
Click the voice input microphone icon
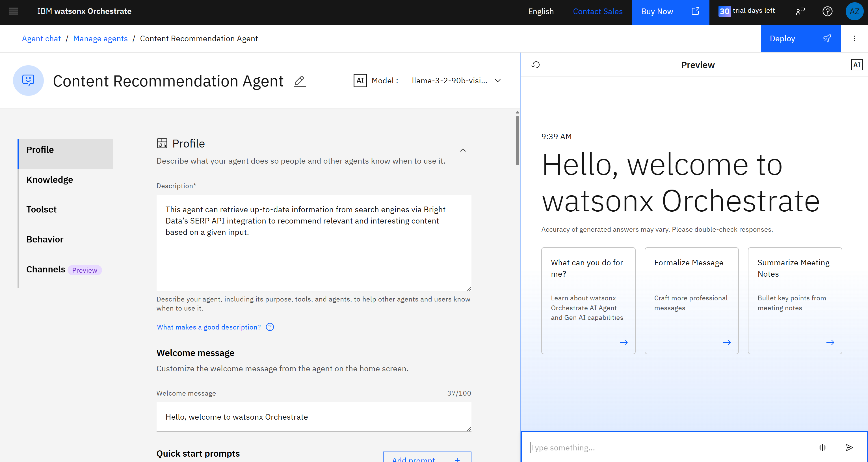[x=822, y=447]
